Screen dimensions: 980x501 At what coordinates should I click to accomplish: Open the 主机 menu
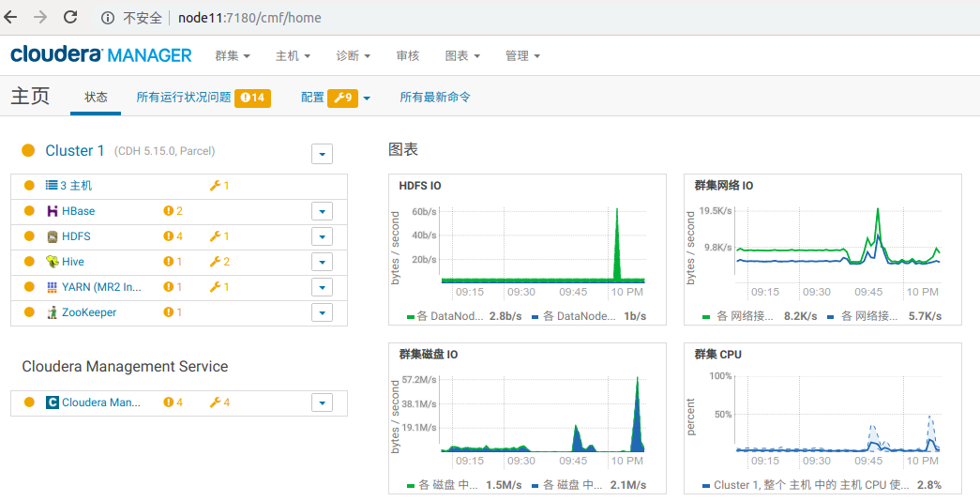click(294, 56)
